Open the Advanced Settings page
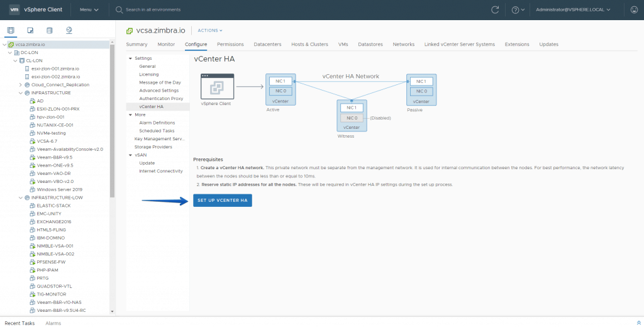This screenshot has width=644, height=327. [159, 91]
